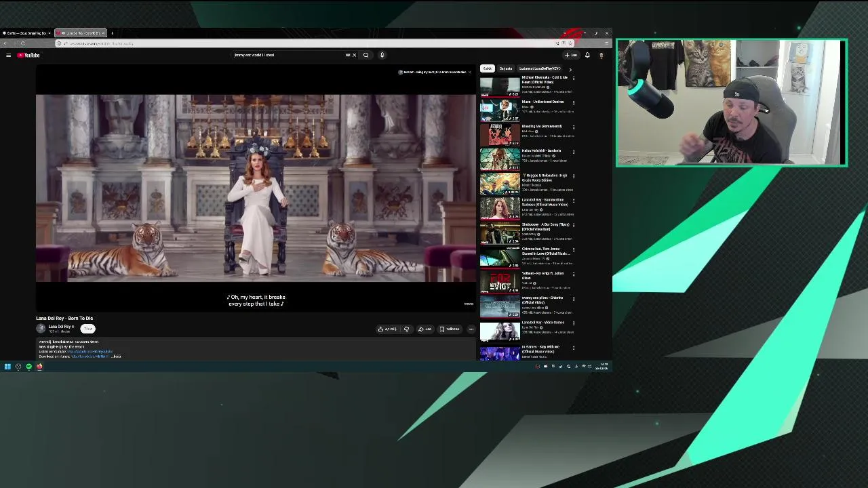Open options menu for Volbeat video
This screenshot has height=488, width=868.
click(574, 274)
